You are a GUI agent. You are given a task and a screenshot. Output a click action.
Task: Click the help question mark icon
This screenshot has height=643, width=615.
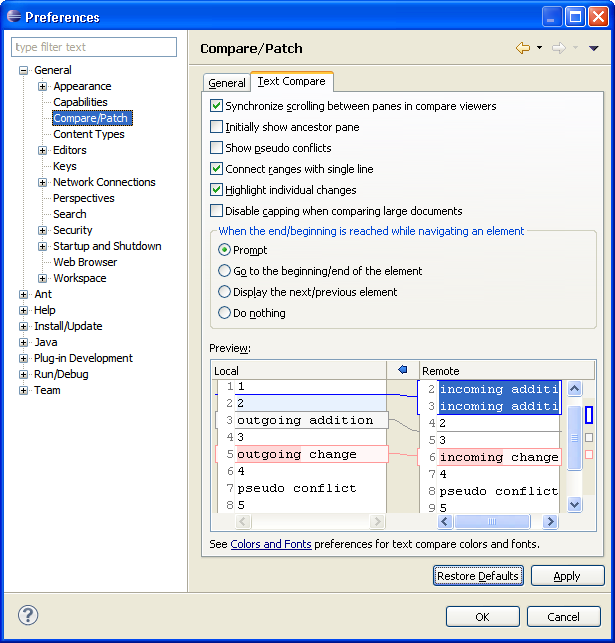tap(28, 615)
